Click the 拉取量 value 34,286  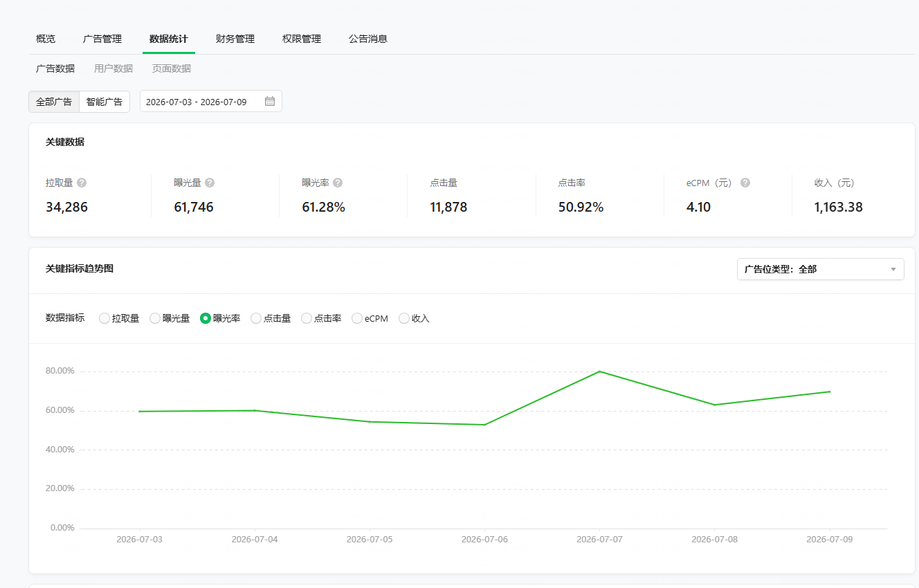coord(67,207)
